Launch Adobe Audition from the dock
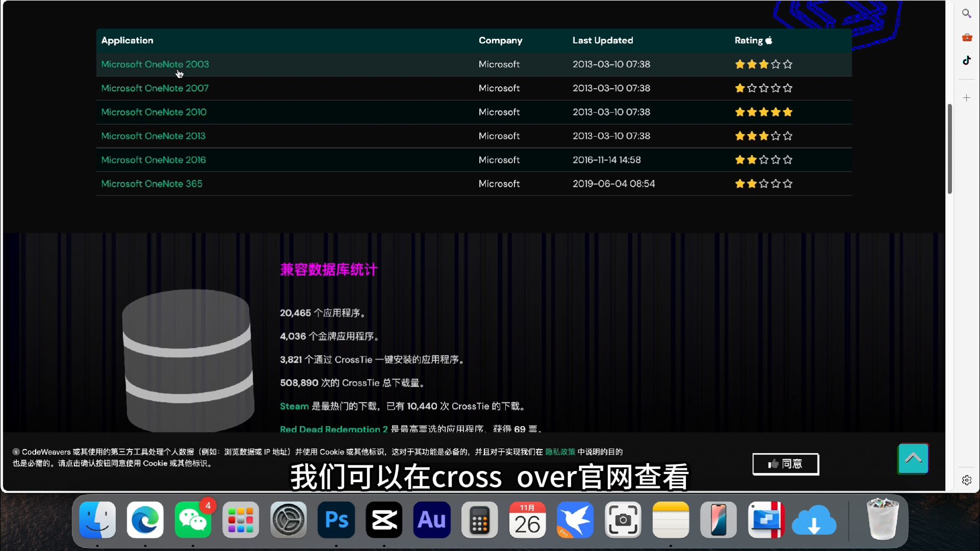980x551 pixels. (432, 520)
